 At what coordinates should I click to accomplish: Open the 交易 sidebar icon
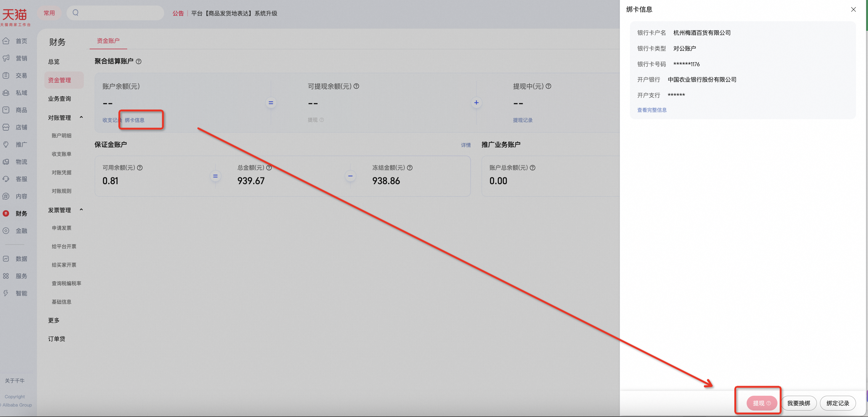(6, 75)
